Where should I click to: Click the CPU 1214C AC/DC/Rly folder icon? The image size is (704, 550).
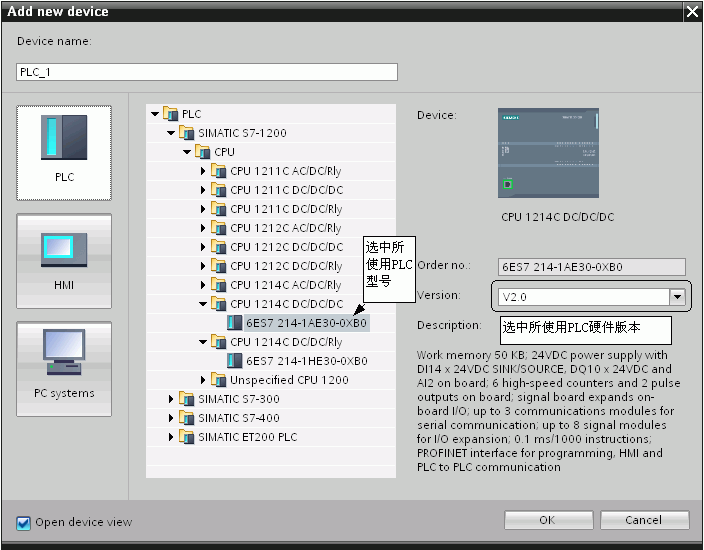click(x=219, y=285)
